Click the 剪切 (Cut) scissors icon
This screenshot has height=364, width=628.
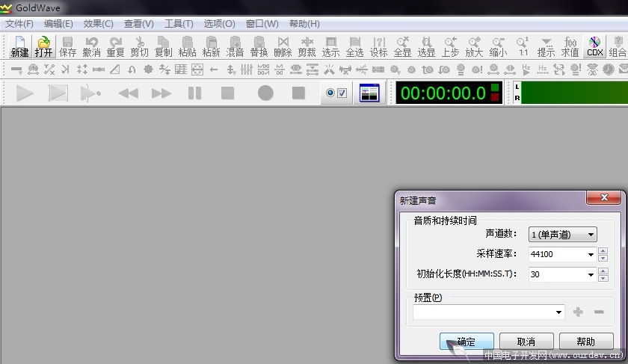[x=139, y=46]
